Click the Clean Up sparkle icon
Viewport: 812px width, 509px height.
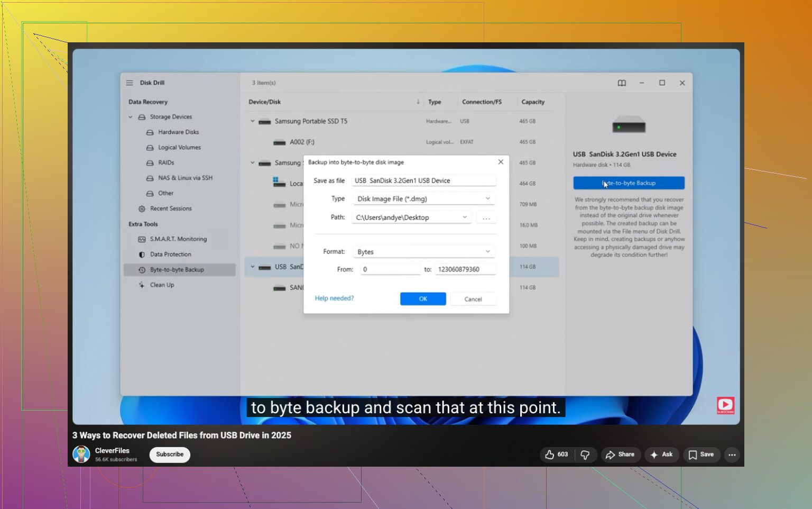(142, 285)
